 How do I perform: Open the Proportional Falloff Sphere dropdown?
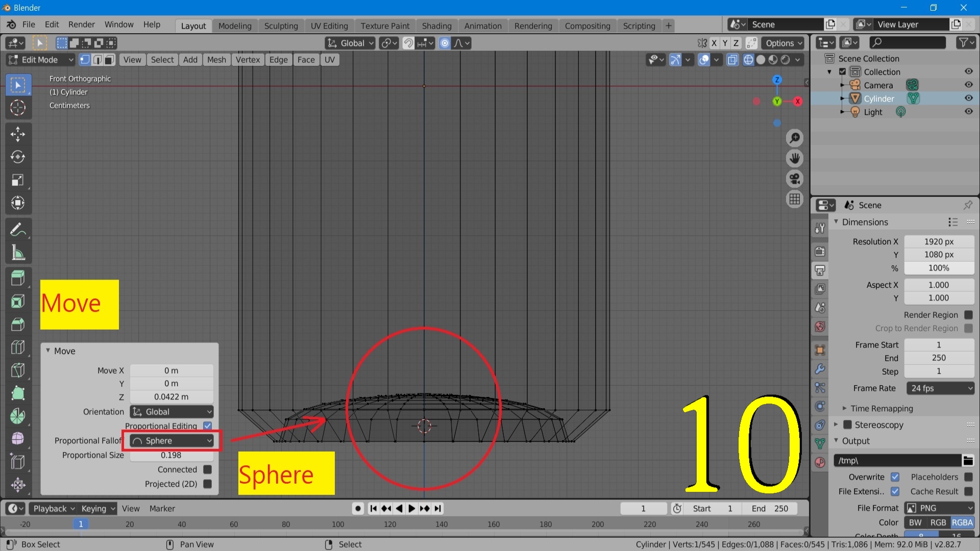[x=171, y=441]
